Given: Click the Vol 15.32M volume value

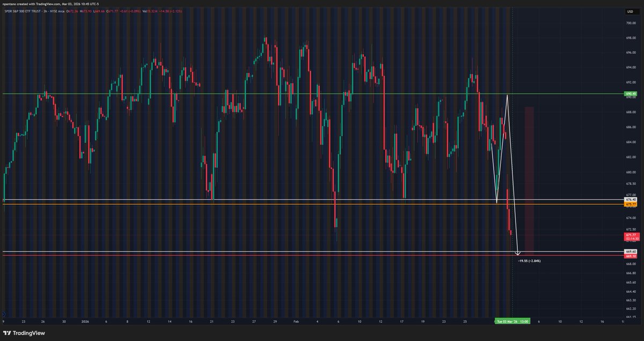Looking at the screenshot, I should pyautogui.click(x=150, y=11).
